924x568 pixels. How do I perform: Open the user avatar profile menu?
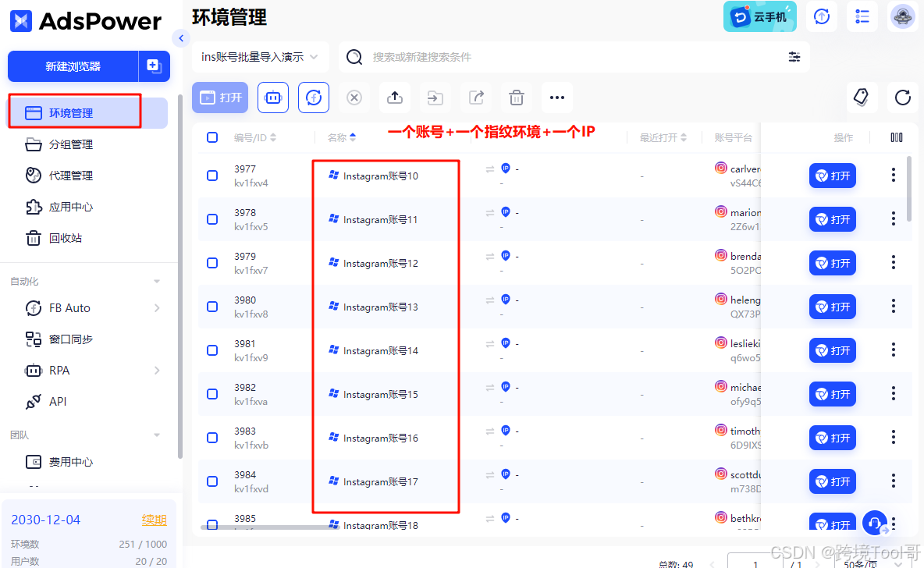click(x=902, y=16)
